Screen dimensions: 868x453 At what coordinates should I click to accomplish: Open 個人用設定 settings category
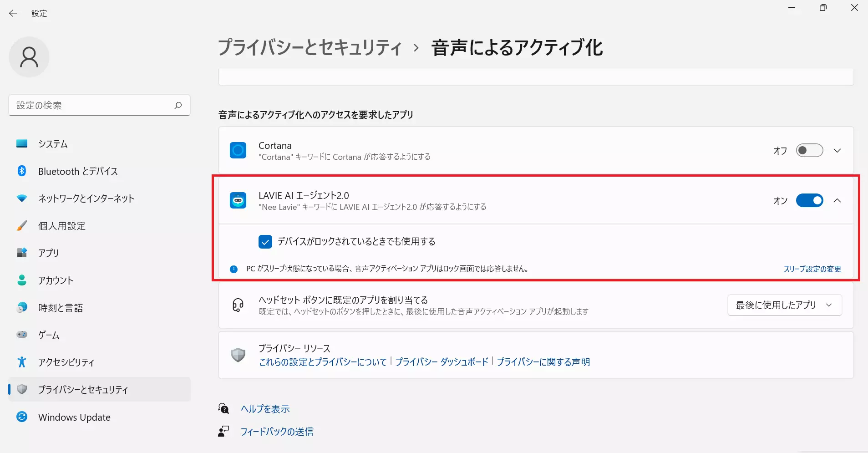99,226
